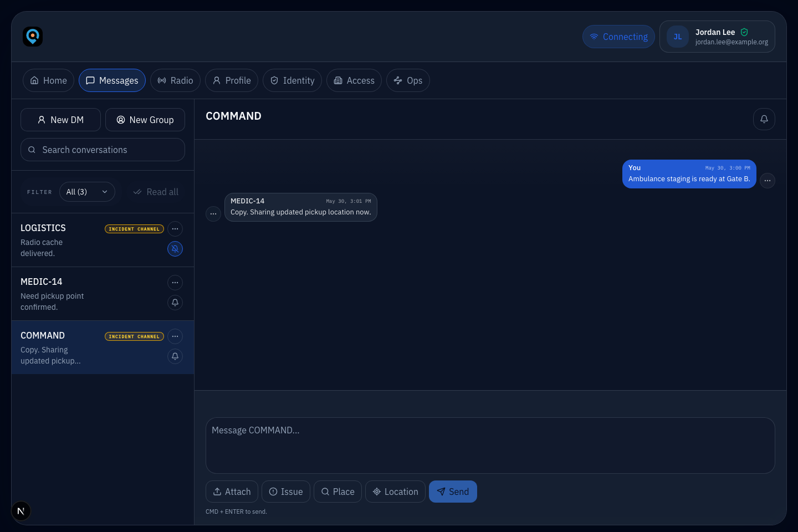Viewport: 798px width, 532px height.
Task: Open the MEDIC-14 conversation options menu
Action: click(175, 283)
